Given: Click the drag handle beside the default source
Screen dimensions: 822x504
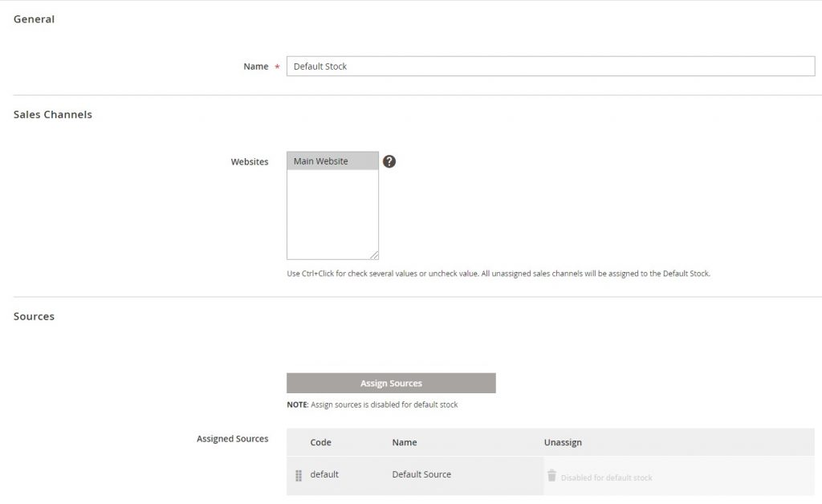Looking at the screenshot, I should [x=298, y=474].
